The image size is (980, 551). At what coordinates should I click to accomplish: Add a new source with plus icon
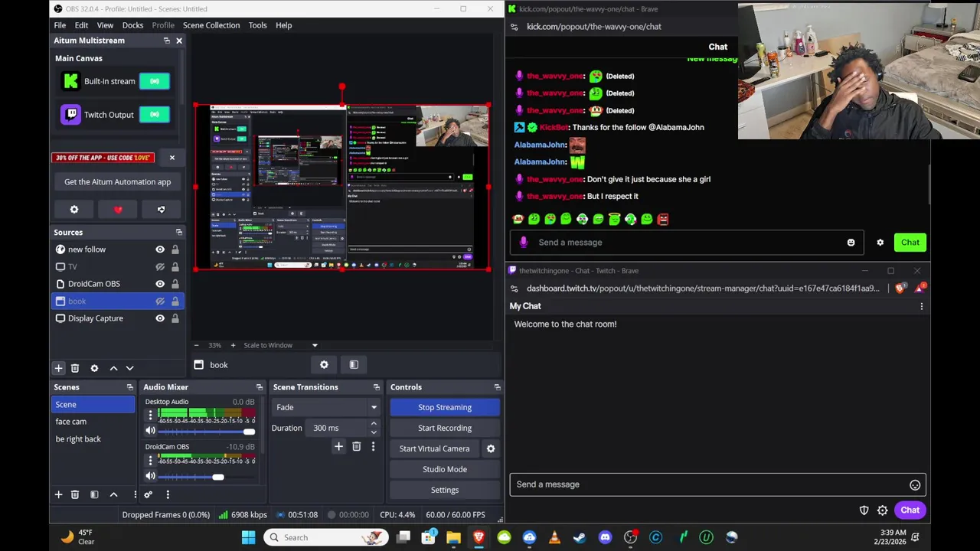58,368
